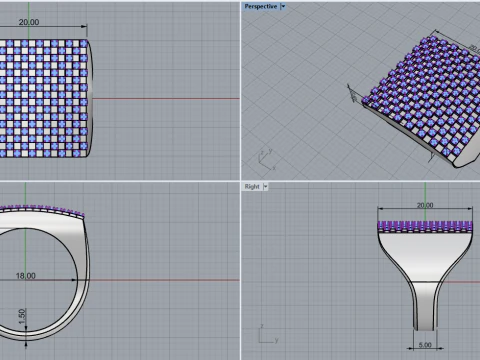
Task: Open the Right viewport dropdown arrow
Action: 265,187
